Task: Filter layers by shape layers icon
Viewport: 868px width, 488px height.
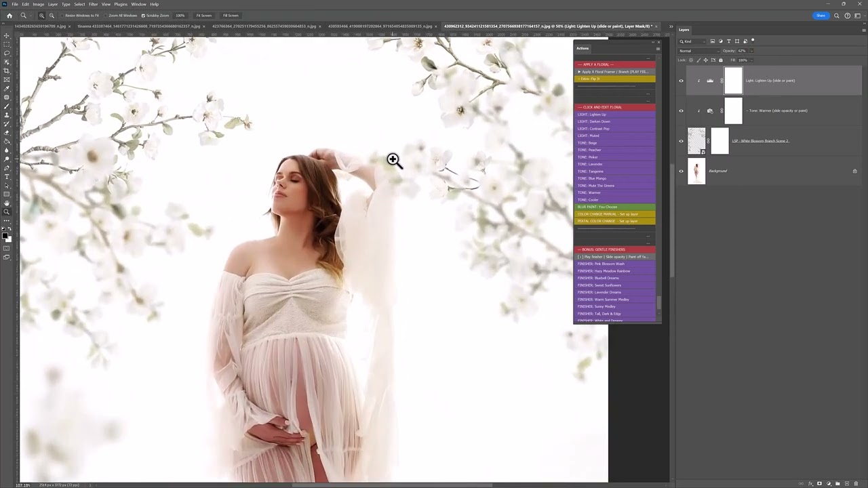Action: click(737, 41)
